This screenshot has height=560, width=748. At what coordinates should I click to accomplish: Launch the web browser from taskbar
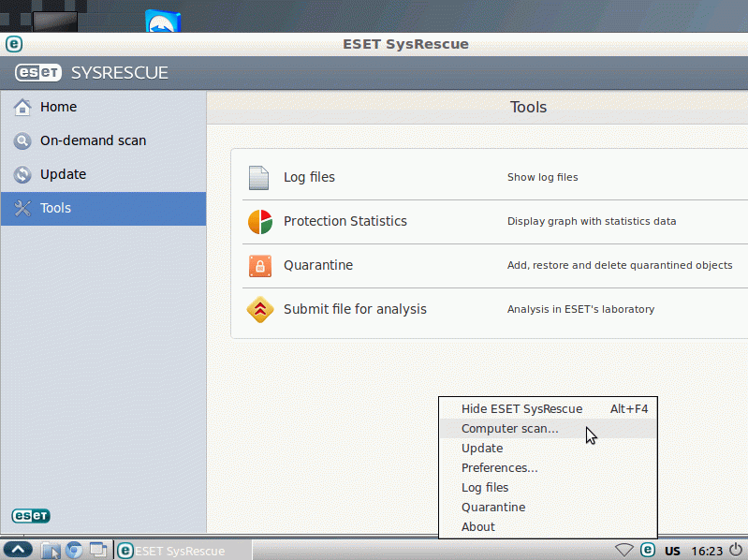tap(74, 551)
